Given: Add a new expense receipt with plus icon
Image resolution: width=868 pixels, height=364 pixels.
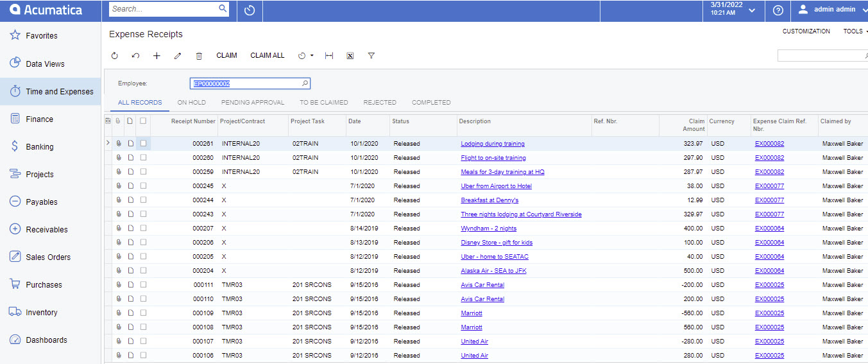Looking at the screenshot, I should click(x=157, y=56).
